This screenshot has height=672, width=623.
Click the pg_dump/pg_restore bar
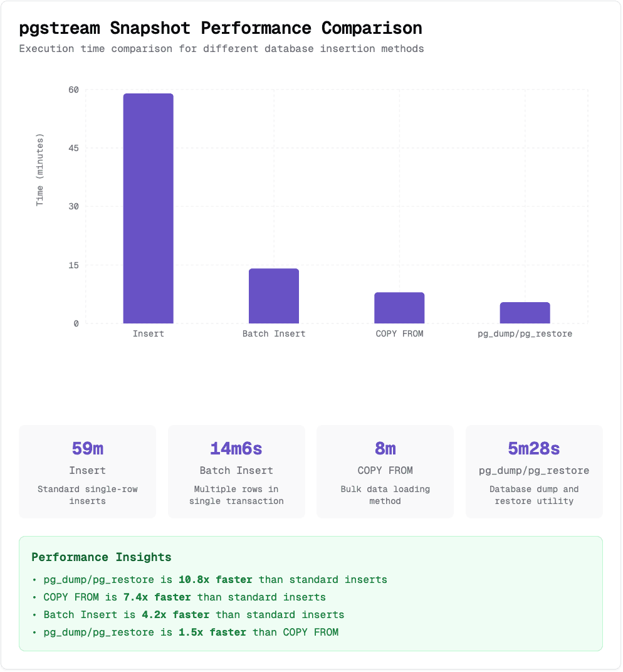click(x=525, y=313)
